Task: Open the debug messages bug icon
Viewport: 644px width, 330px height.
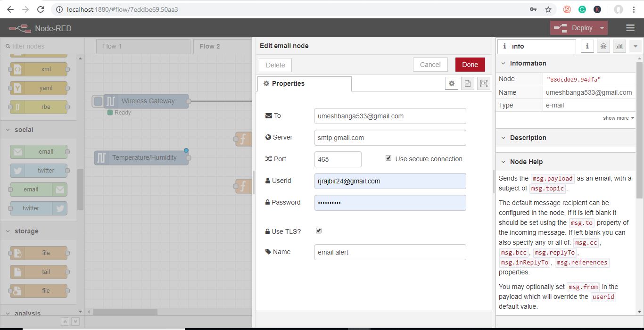Action: 603,46
